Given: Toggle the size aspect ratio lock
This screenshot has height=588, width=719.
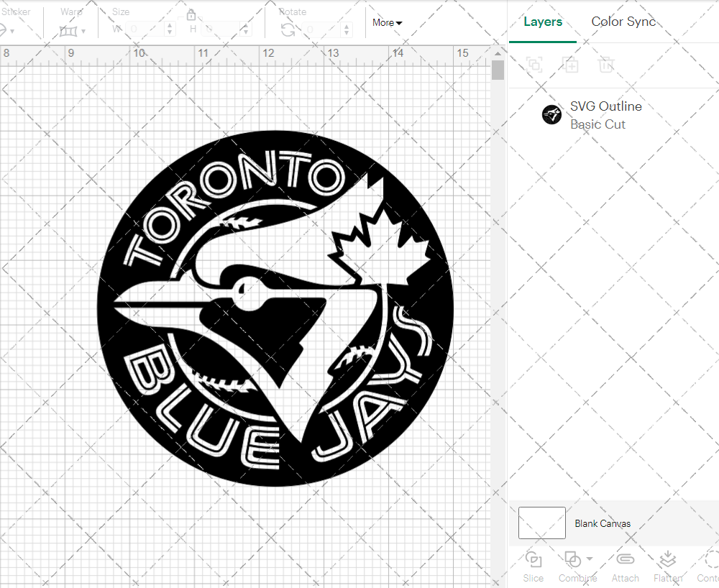Looking at the screenshot, I should pyautogui.click(x=191, y=14).
